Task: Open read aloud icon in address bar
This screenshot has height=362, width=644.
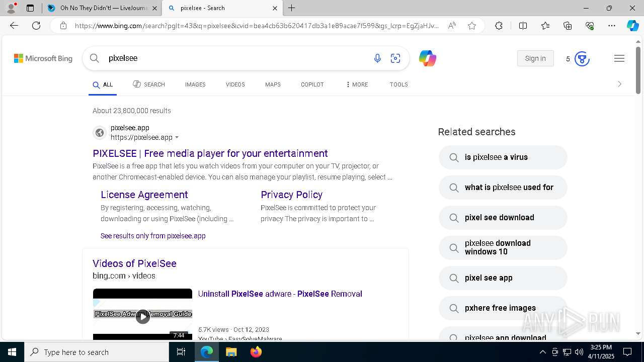Action: click(452, 26)
